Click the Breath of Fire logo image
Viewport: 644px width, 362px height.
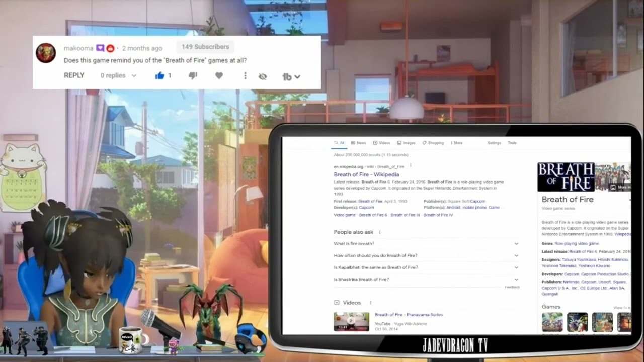[x=566, y=177]
